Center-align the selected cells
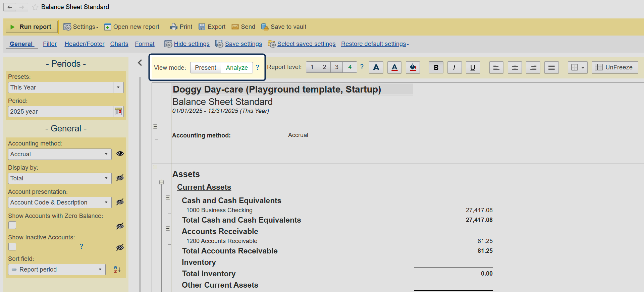This screenshot has height=292, width=644. [x=515, y=67]
